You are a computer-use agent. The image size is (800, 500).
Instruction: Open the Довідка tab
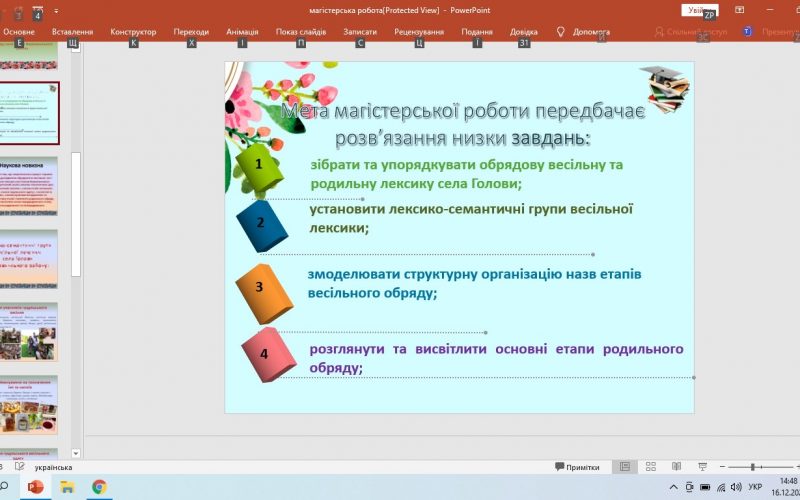(523, 32)
